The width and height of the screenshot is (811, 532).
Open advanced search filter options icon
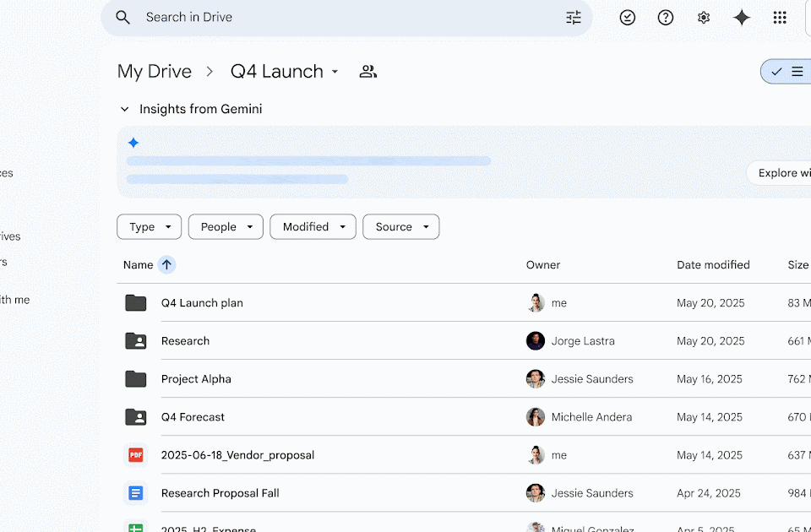tap(574, 18)
